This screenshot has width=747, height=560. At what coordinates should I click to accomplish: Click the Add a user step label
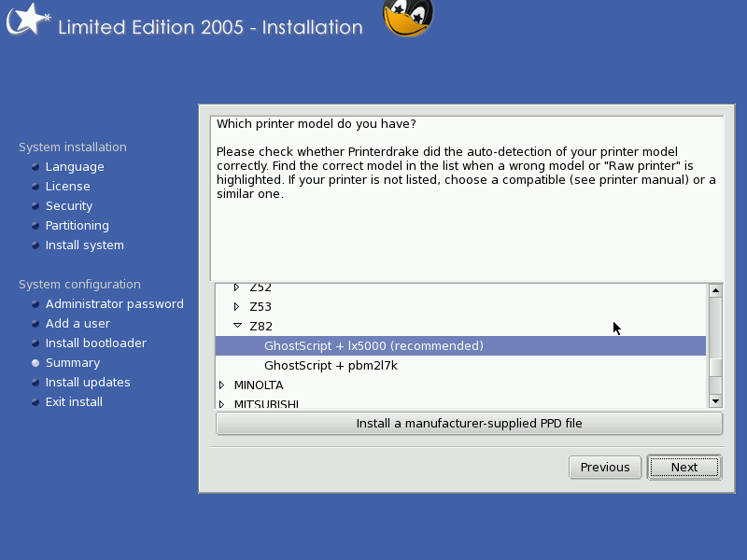pos(78,323)
